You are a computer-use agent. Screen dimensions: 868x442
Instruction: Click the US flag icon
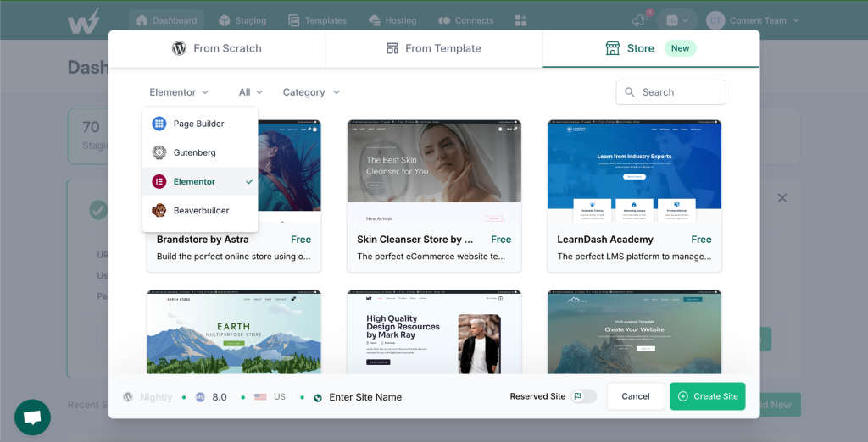[x=260, y=396]
